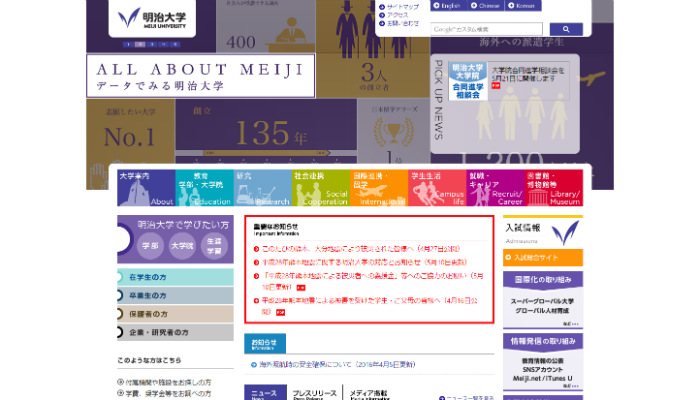This screenshot has width=700, height=400.
Task: Open the 社会連携 Social Cooperation menu
Action: click(321, 188)
